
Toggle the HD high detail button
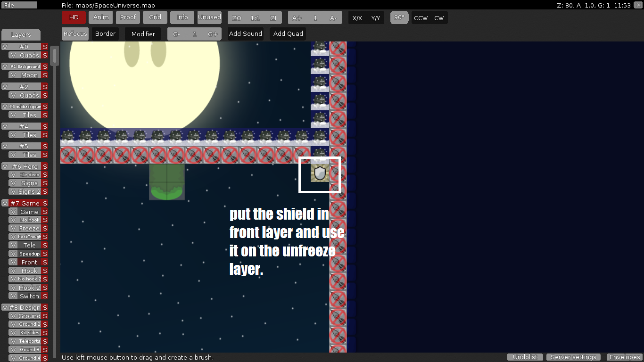click(x=74, y=17)
